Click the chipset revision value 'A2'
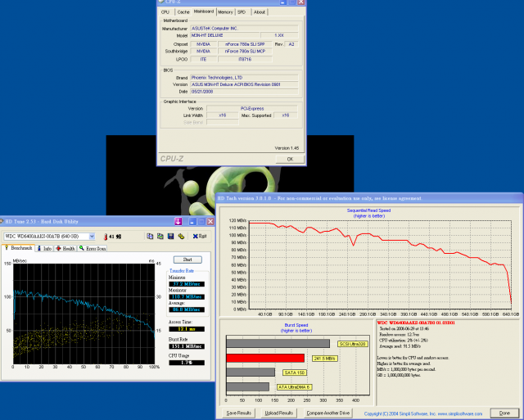Screen dimensions: 524x420 291,44
